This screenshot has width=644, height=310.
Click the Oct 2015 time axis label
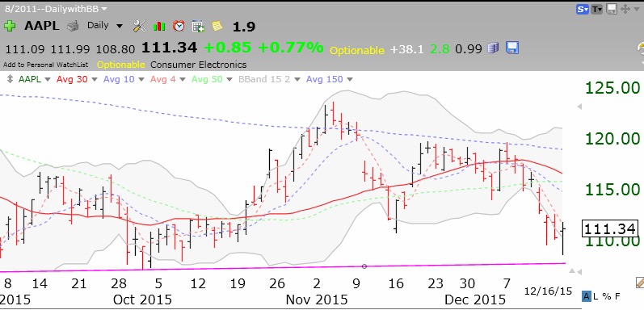[142, 299]
